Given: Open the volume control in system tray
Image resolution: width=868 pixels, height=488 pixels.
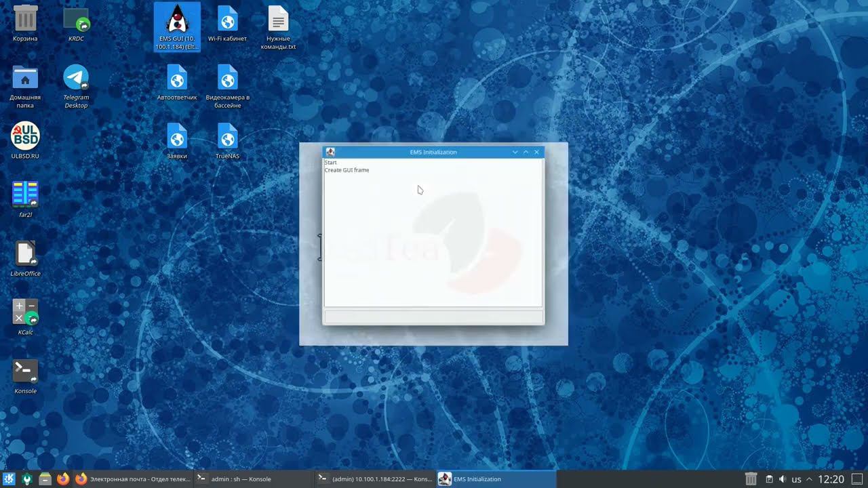Looking at the screenshot, I should 783,479.
